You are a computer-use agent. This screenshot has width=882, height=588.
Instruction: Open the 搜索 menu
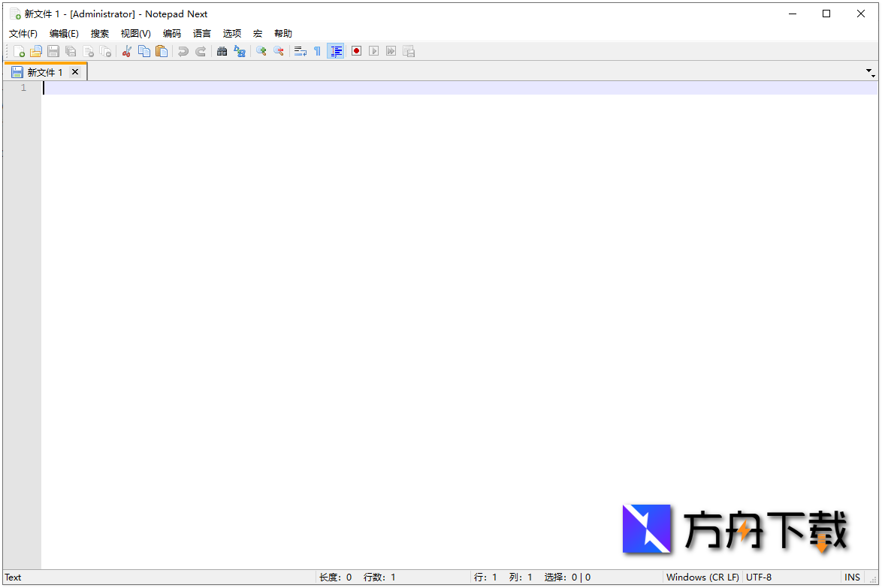coord(99,33)
